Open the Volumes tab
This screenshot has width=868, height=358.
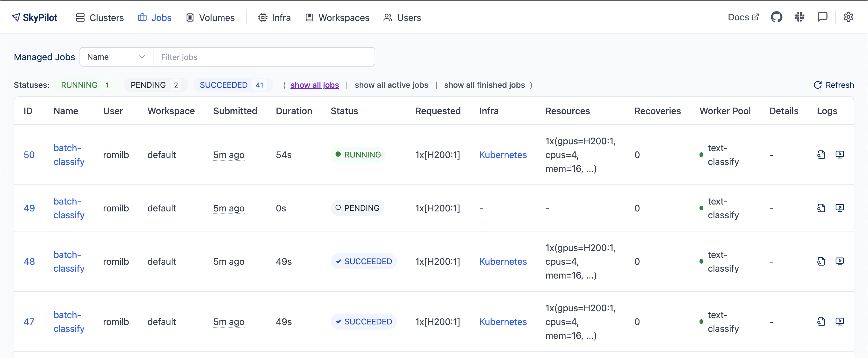pos(210,17)
